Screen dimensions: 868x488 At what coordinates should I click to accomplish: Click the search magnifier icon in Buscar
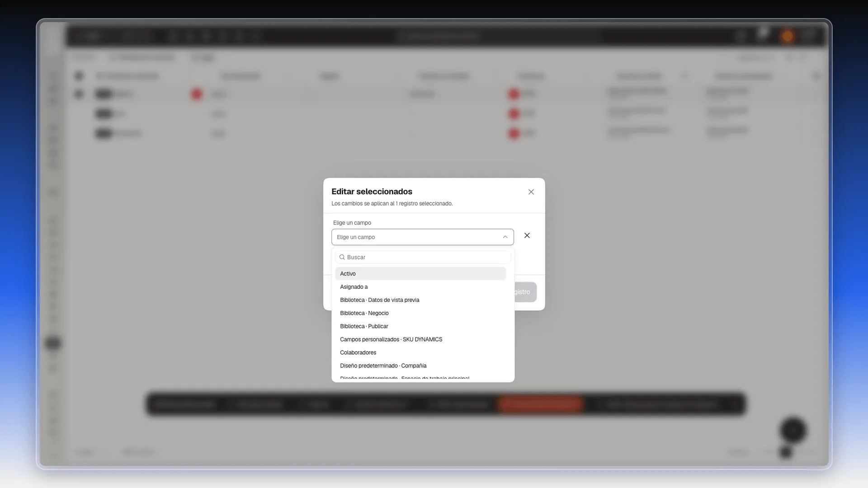342,257
